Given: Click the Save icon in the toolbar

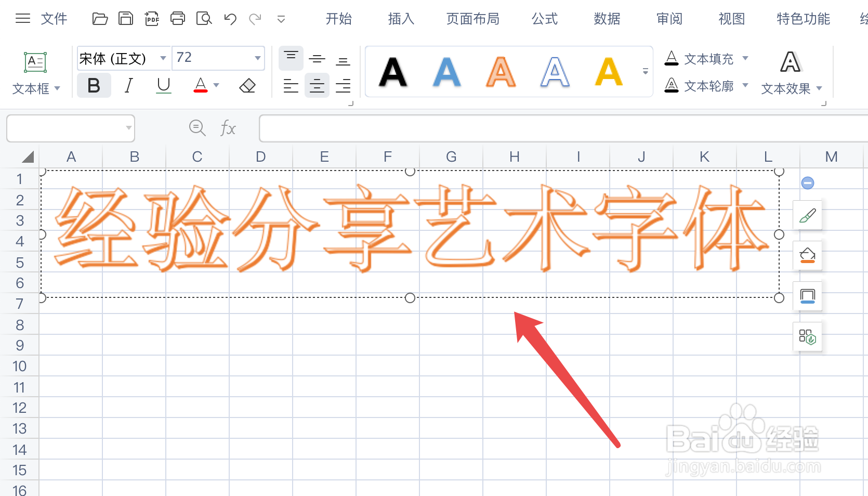Looking at the screenshot, I should click(125, 18).
